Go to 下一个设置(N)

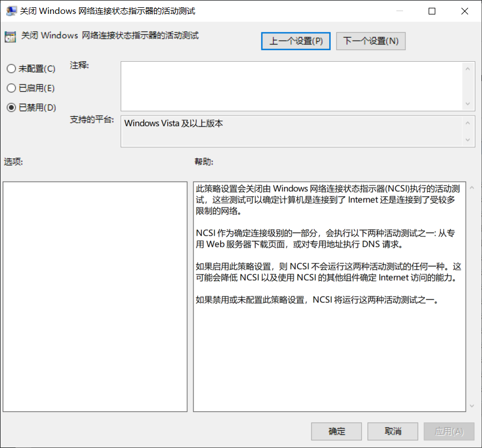pos(371,41)
